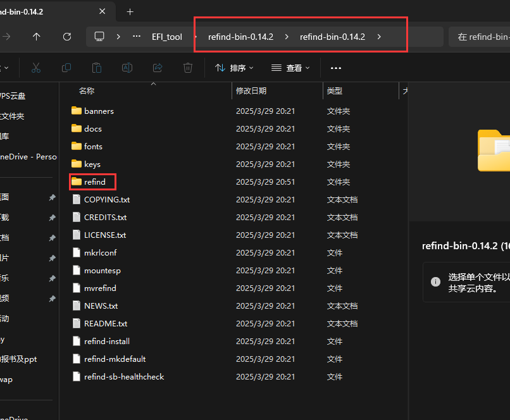
Task: Open WPS cloud drive in sidebar
Action: point(13,96)
